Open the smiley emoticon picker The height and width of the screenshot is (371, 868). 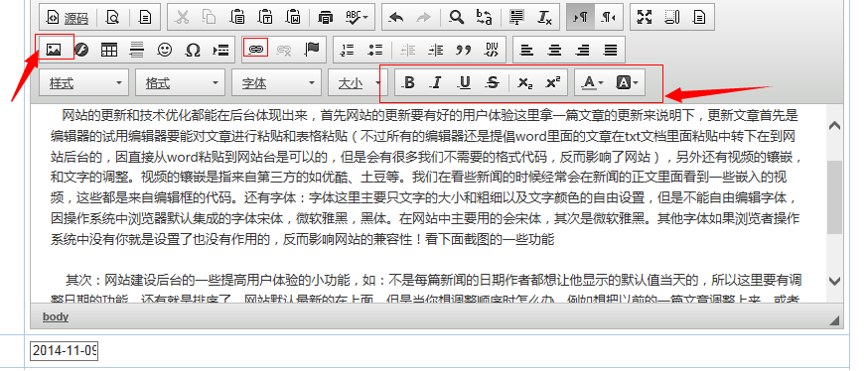point(165,50)
